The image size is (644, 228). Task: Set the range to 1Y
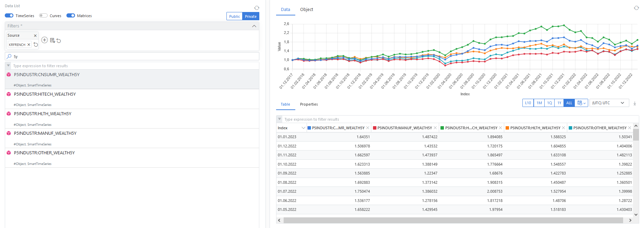tap(559, 103)
